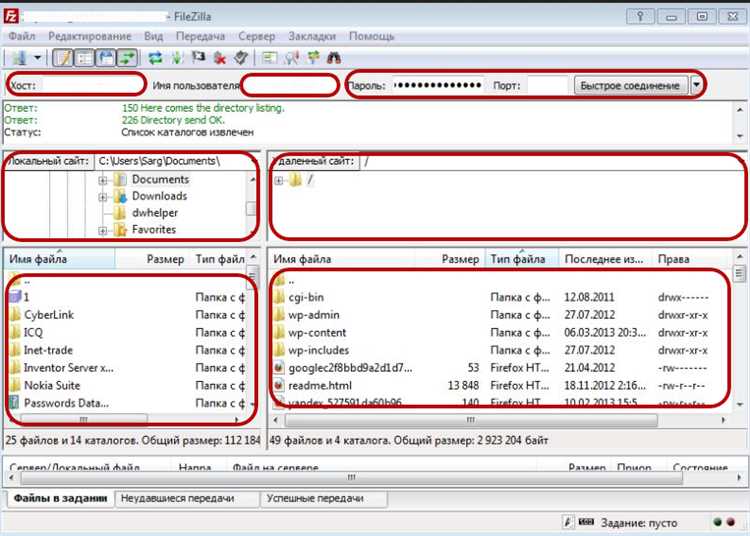Image resolution: width=750 pixels, height=536 pixels.
Task: Open the filename filters dialog icon
Action: (270, 58)
